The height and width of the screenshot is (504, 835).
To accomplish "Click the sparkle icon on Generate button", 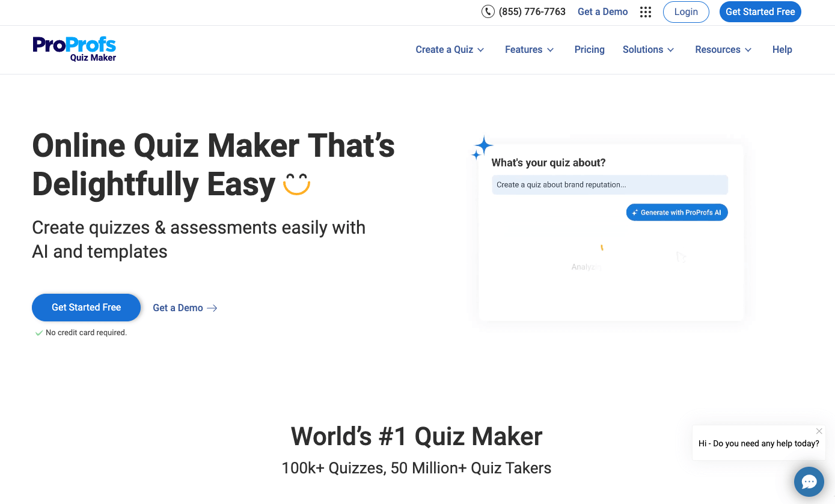I will point(635,213).
